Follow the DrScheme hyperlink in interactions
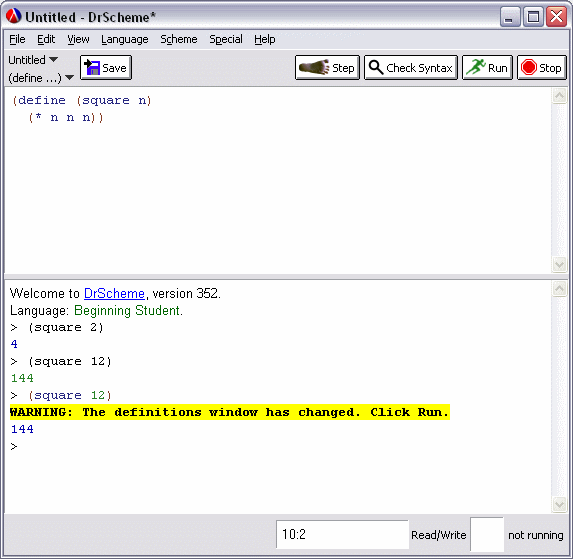 [114, 293]
